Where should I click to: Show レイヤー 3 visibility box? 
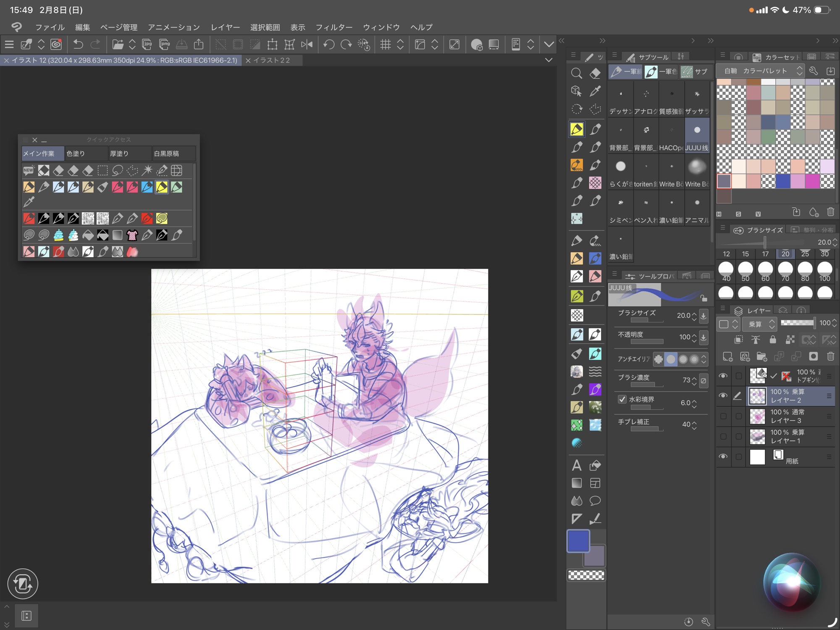[x=723, y=416]
